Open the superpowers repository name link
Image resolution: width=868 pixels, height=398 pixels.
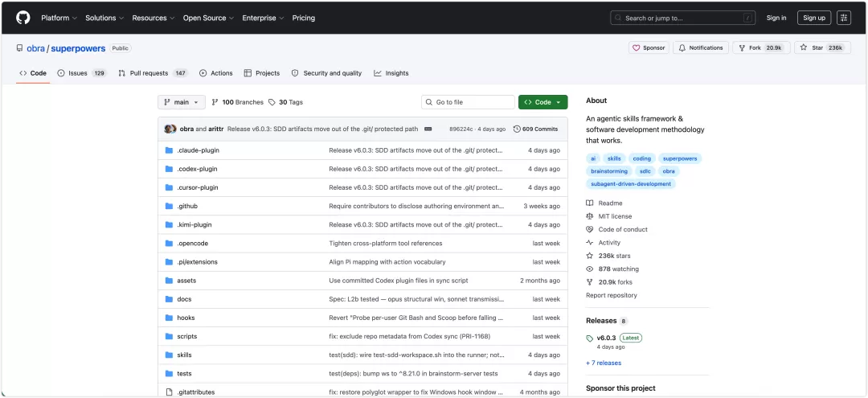click(x=78, y=48)
